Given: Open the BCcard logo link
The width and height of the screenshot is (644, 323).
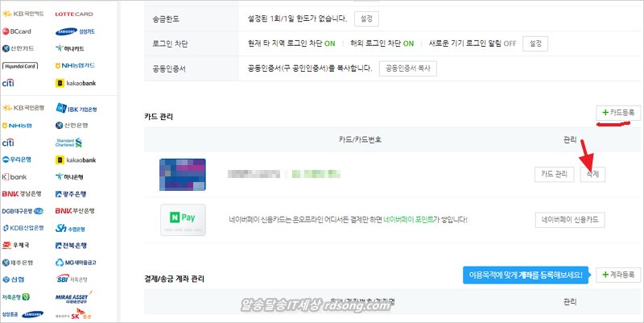Looking at the screenshot, I should [20, 32].
